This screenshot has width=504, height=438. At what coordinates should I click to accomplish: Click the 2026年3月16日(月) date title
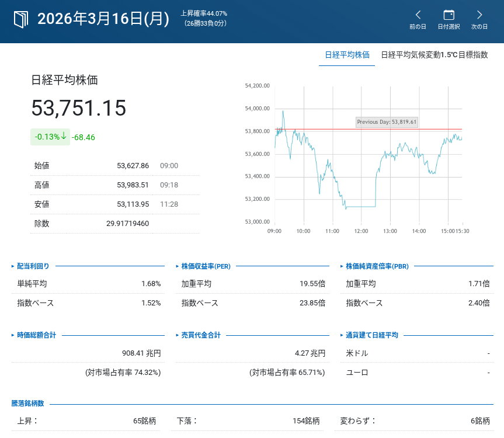click(x=103, y=19)
